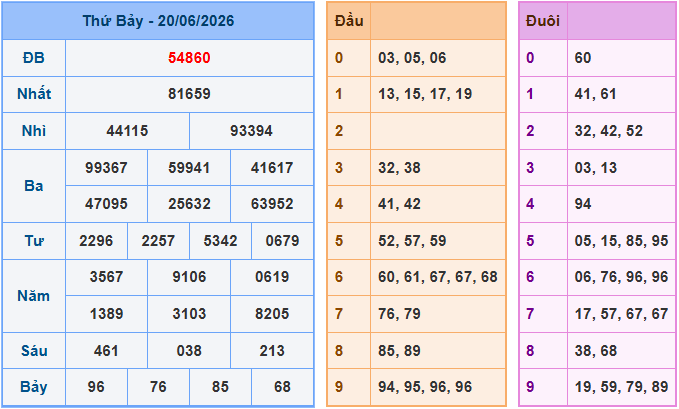Select the "Ba" prize label
The width and height of the screenshot is (679, 409).
tap(34, 185)
